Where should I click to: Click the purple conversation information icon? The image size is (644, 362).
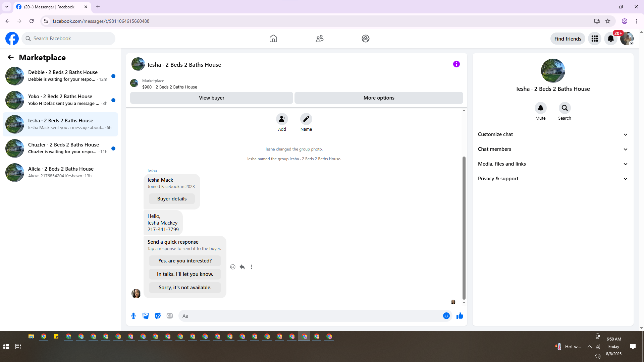[456, 64]
